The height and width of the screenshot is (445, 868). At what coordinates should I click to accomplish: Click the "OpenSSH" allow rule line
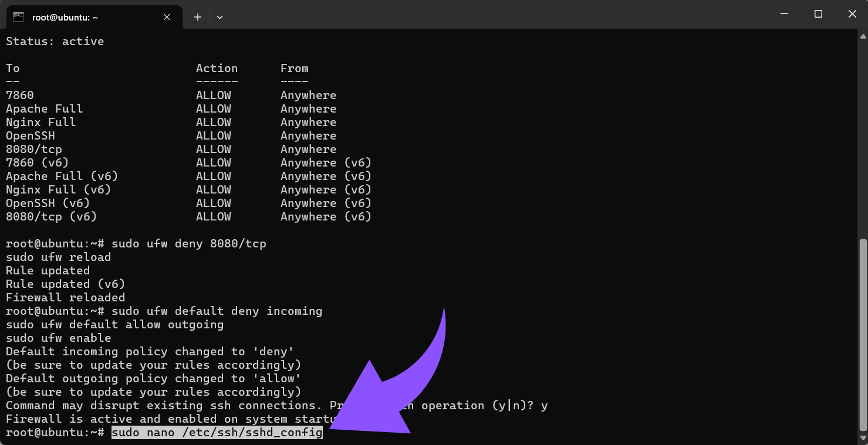click(x=30, y=135)
